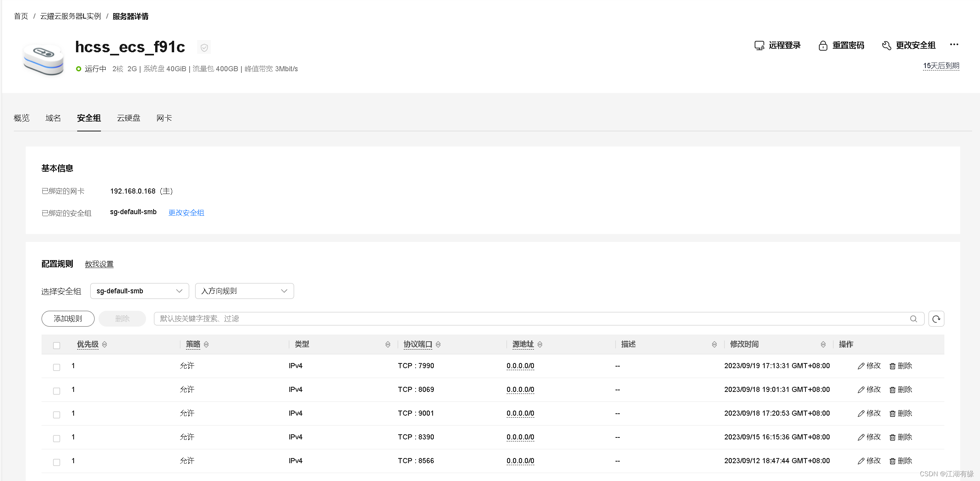Click pencil edit icon for TCP 8069 rule
The width and height of the screenshot is (980, 481).
(x=860, y=390)
